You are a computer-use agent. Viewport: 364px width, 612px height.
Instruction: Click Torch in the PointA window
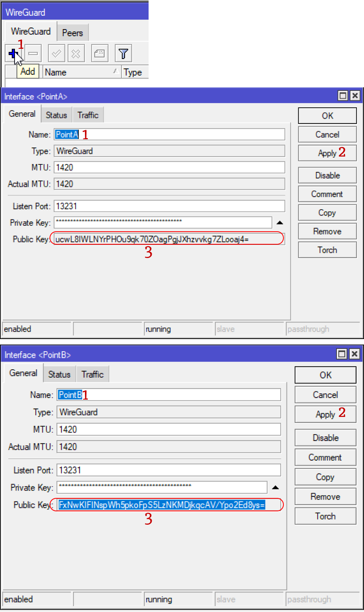327,250
